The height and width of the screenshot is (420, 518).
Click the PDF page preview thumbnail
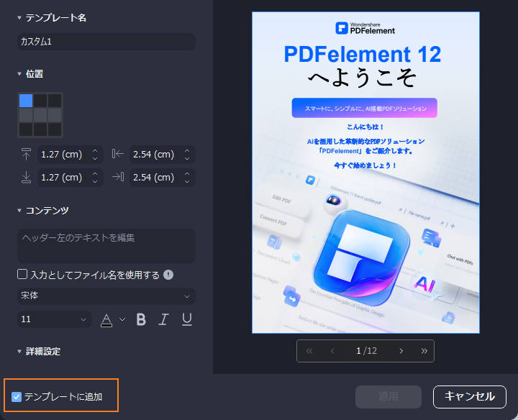(x=365, y=173)
